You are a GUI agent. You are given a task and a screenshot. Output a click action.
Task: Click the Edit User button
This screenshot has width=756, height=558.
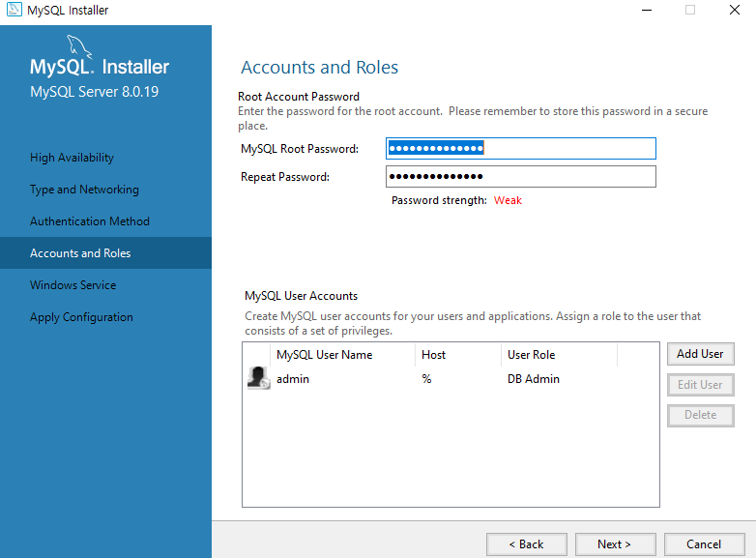[701, 385]
